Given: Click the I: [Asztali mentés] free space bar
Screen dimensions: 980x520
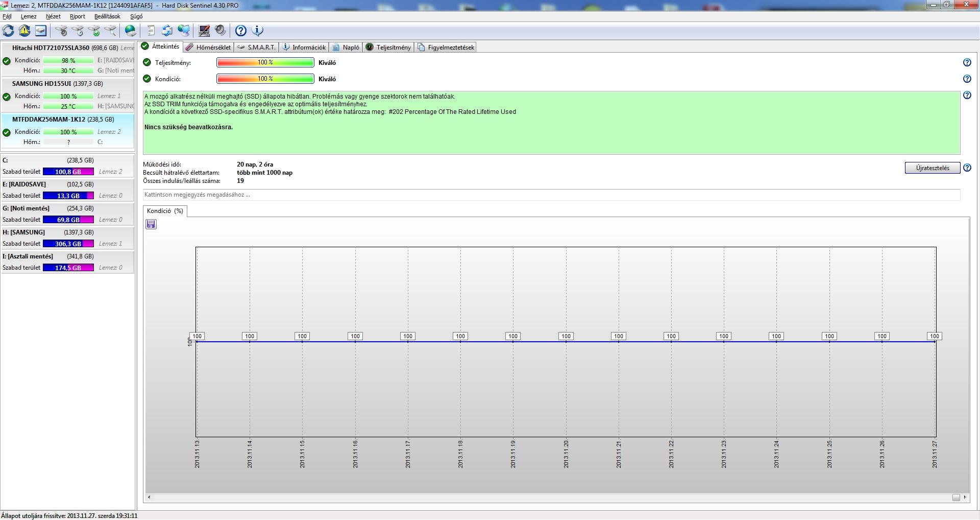Looking at the screenshot, I should (x=68, y=268).
